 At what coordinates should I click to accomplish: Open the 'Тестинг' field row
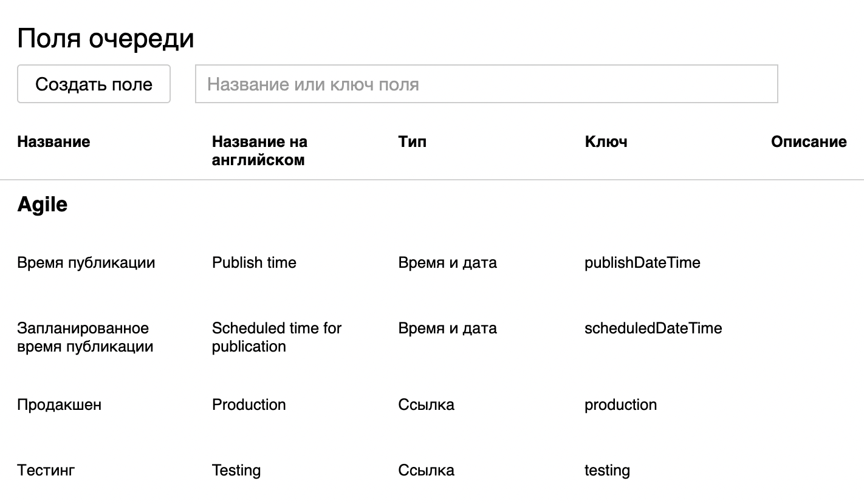(x=46, y=471)
